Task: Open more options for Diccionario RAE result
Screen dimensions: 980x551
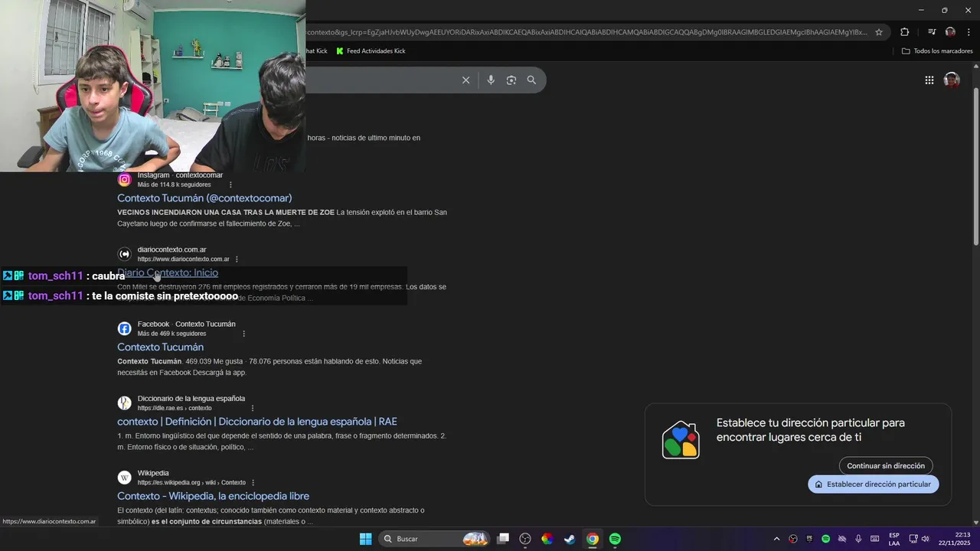Action: [253, 408]
